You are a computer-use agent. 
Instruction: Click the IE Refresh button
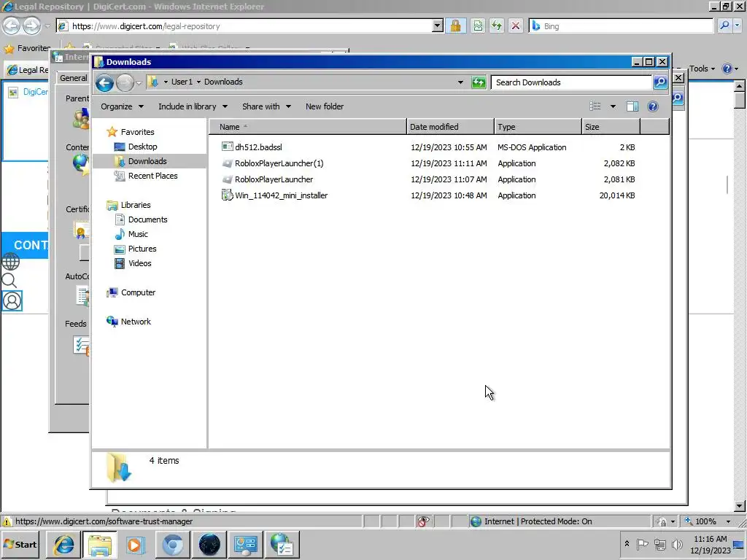tap(496, 26)
